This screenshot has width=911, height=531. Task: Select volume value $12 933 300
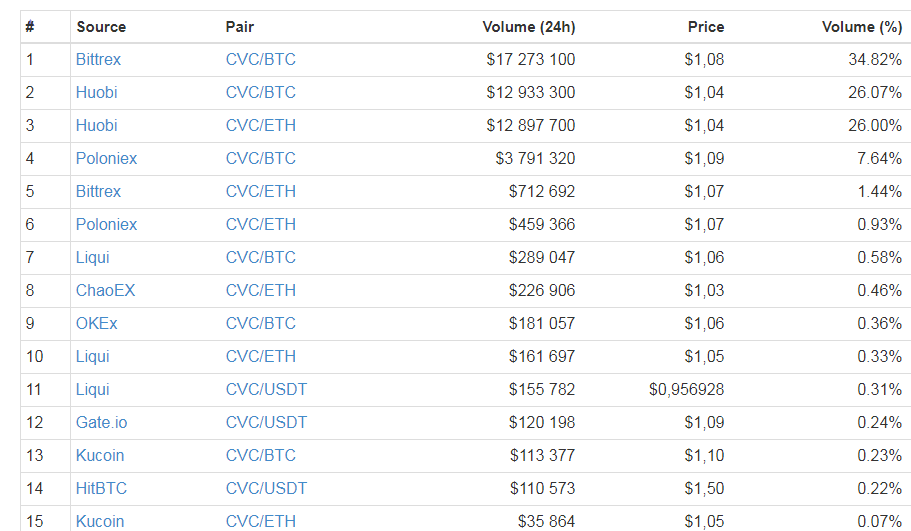[x=530, y=92]
